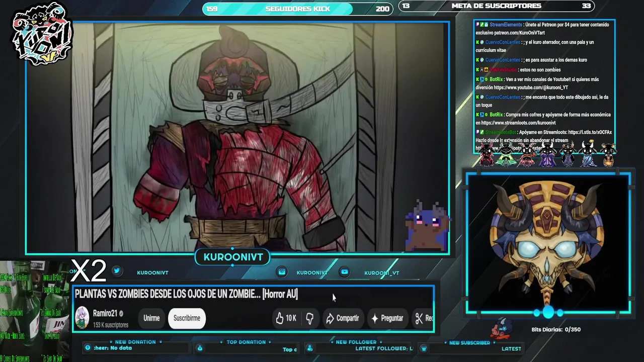
Task: Click the skull mask VTuber avatar
Action: (x=547, y=244)
